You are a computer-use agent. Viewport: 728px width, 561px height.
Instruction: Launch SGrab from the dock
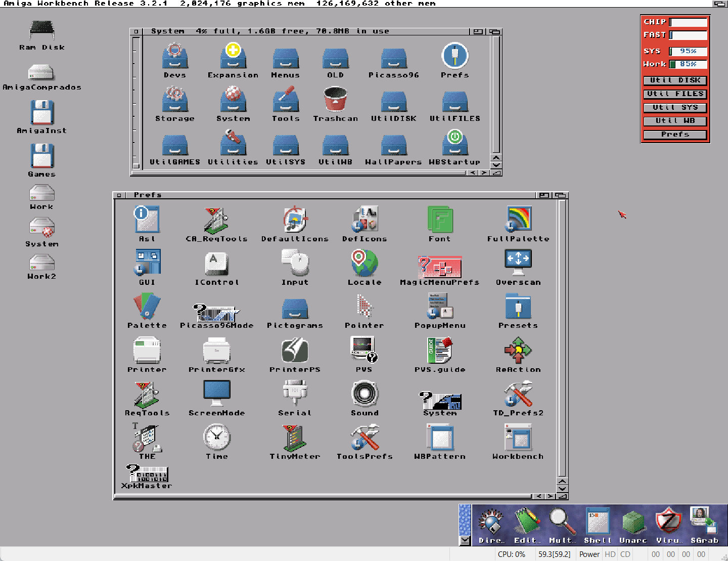704,526
